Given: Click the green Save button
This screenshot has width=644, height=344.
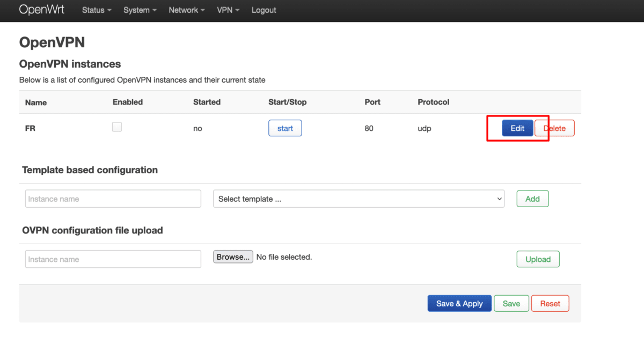Looking at the screenshot, I should point(511,304).
